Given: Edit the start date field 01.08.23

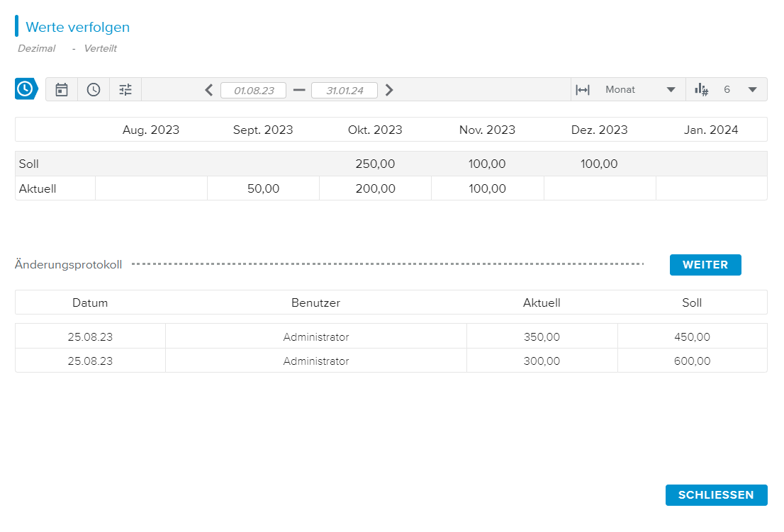Looking at the screenshot, I should (253, 91).
